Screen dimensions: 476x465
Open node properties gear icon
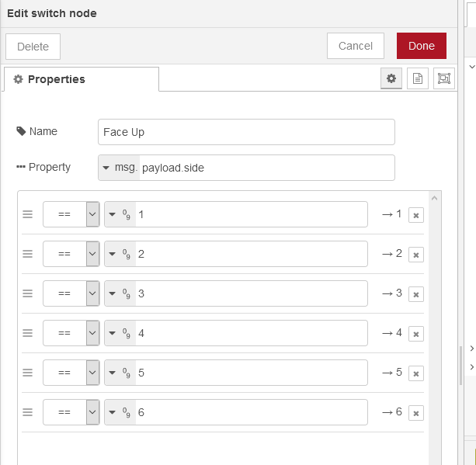click(391, 78)
